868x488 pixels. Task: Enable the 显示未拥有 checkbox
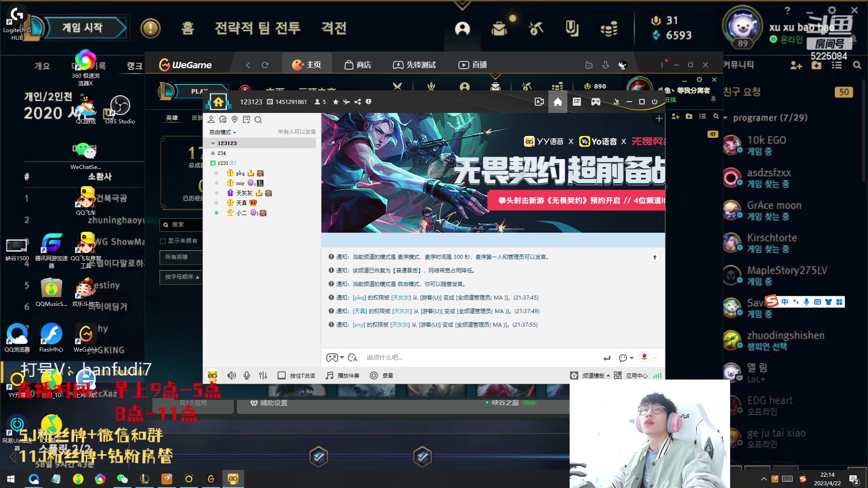[x=163, y=241]
